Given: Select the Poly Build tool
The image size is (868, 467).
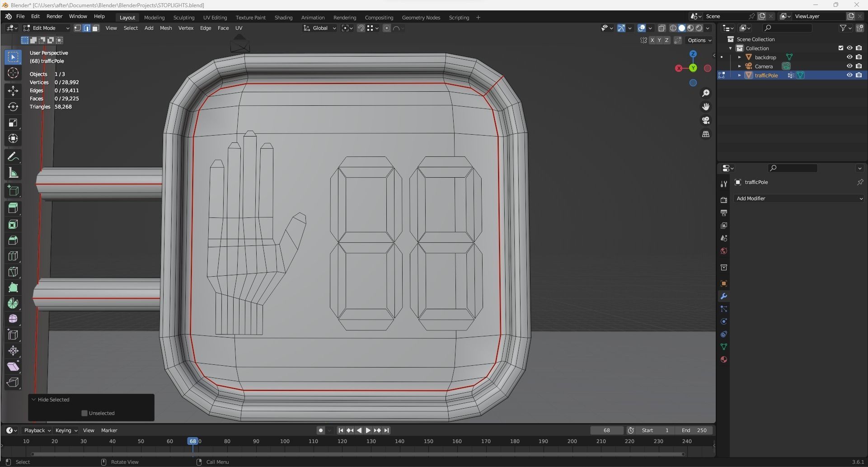Looking at the screenshot, I should point(13,288).
